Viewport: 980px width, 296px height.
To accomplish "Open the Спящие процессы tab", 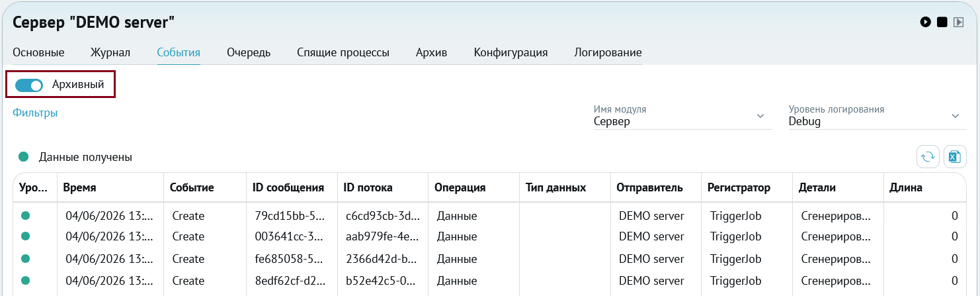I will [x=343, y=52].
